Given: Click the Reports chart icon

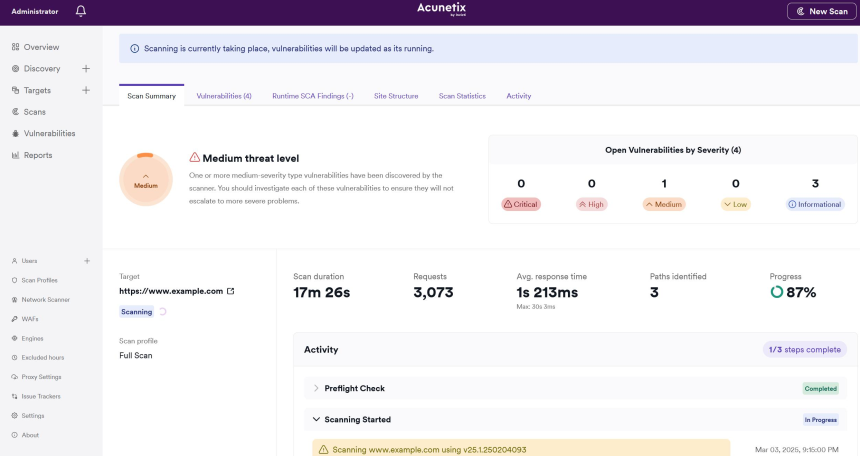Looking at the screenshot, I should click(x=15, y=155).
